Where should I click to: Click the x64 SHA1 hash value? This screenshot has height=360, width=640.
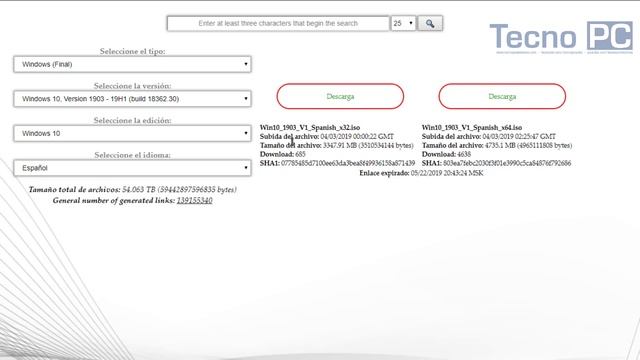pos(507,163)
